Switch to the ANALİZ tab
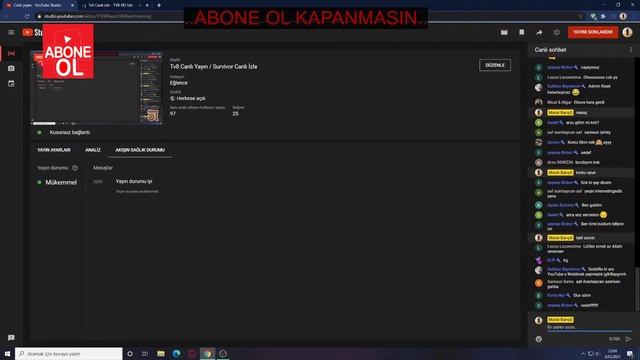Image resolution: width=640 pixels, height=360 pixels. click(93, 150)
